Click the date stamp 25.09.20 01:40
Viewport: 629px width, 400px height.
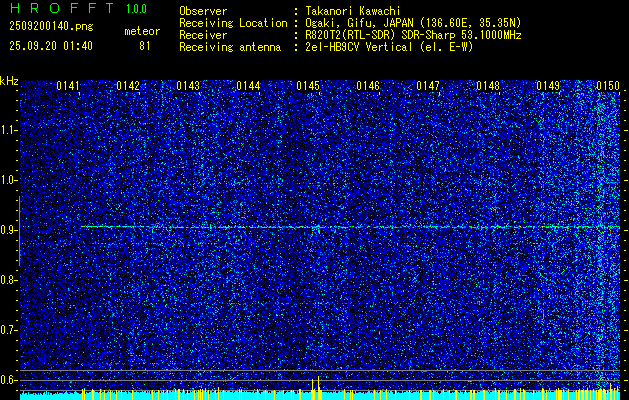click(x=51, y=46)
